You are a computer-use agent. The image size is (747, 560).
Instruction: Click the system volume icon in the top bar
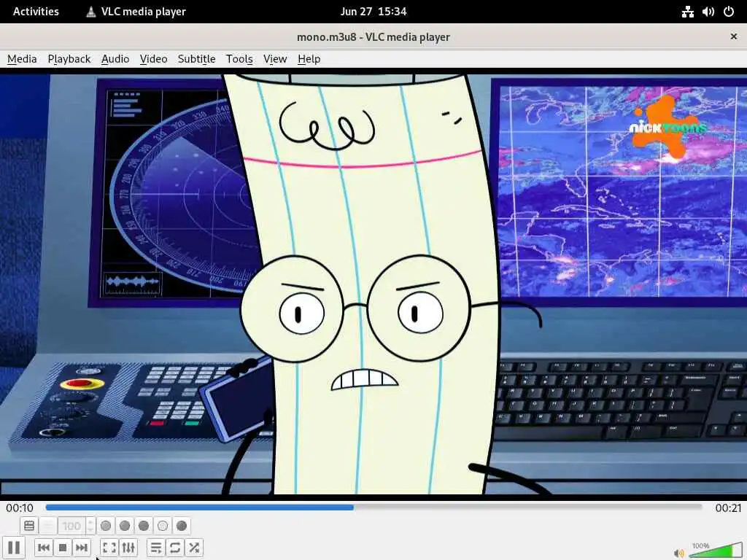pos(708,12)
